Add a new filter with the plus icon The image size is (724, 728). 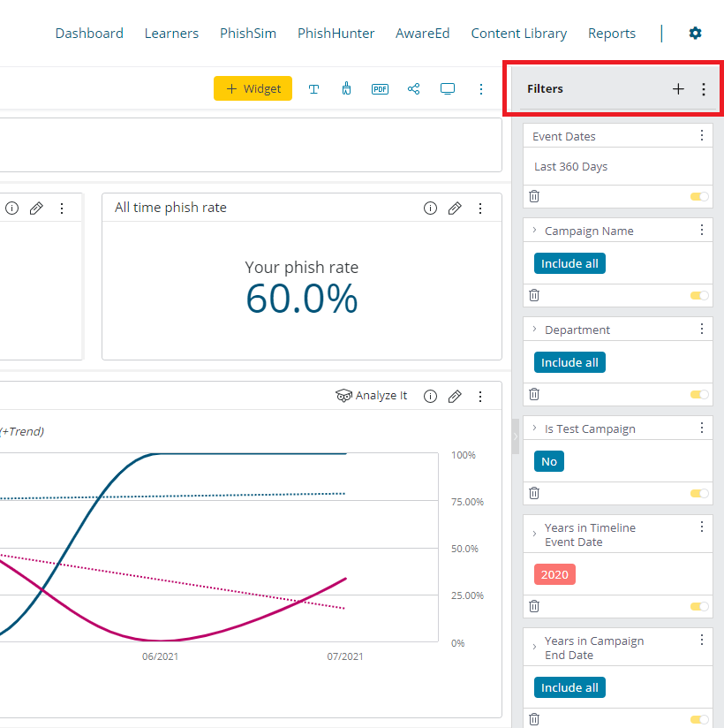click(678, 88)
